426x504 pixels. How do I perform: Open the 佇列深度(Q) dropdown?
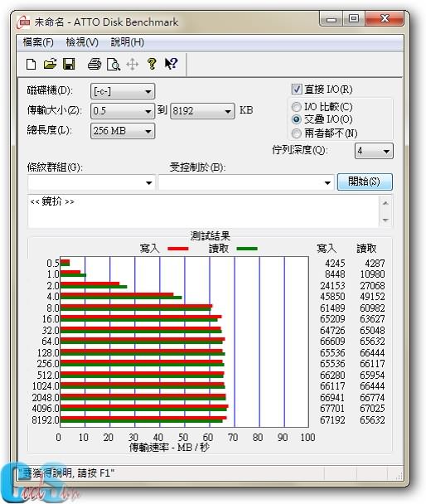[374, 151]
